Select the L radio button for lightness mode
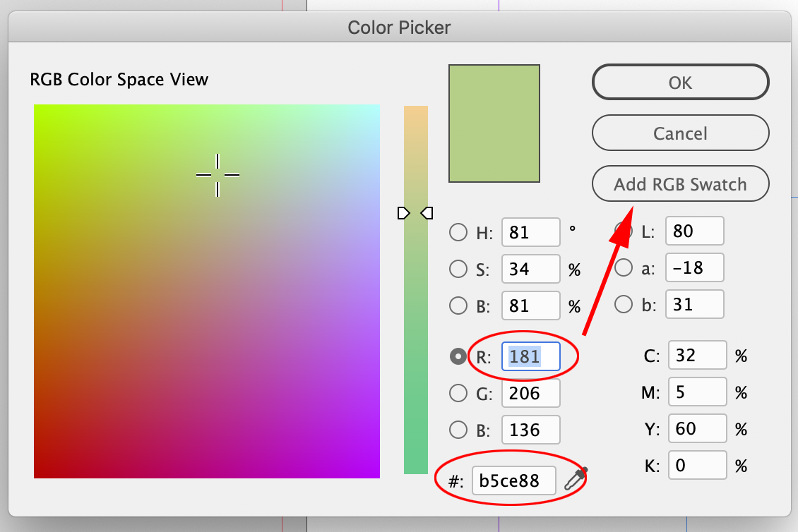 pyautogui.click(x=624, y=231)
